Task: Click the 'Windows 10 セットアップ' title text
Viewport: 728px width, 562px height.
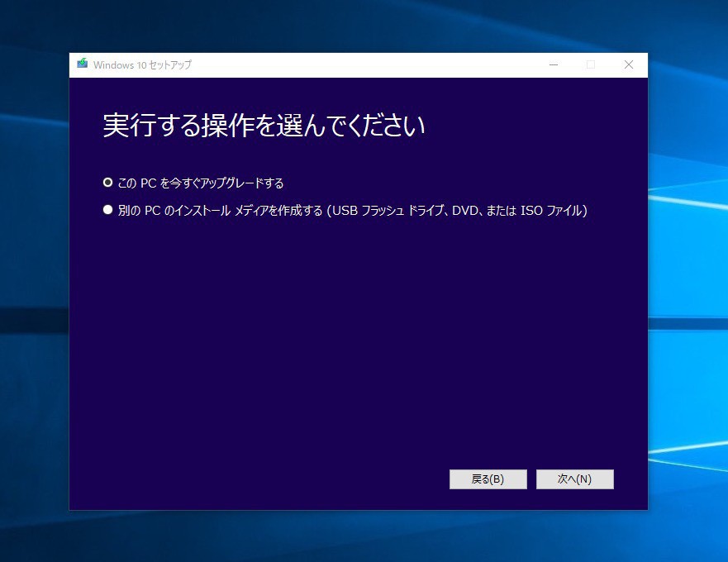Action: pos(142,64)
